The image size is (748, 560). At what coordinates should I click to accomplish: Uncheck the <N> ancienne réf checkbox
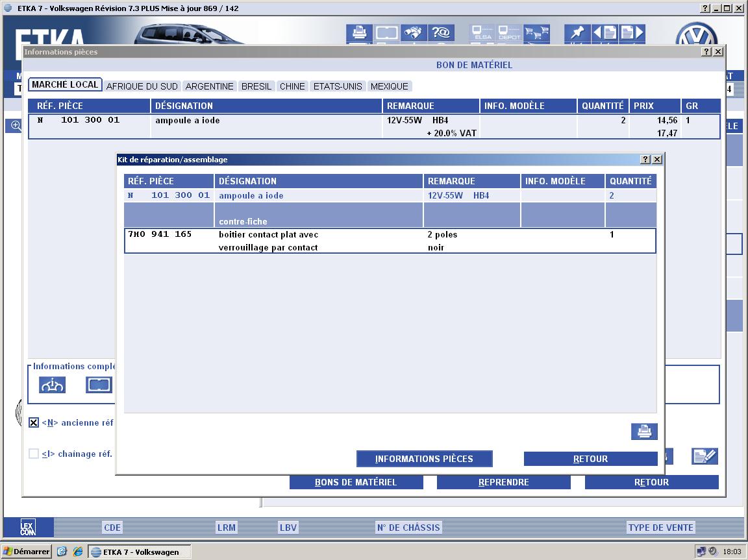[34, 423]
